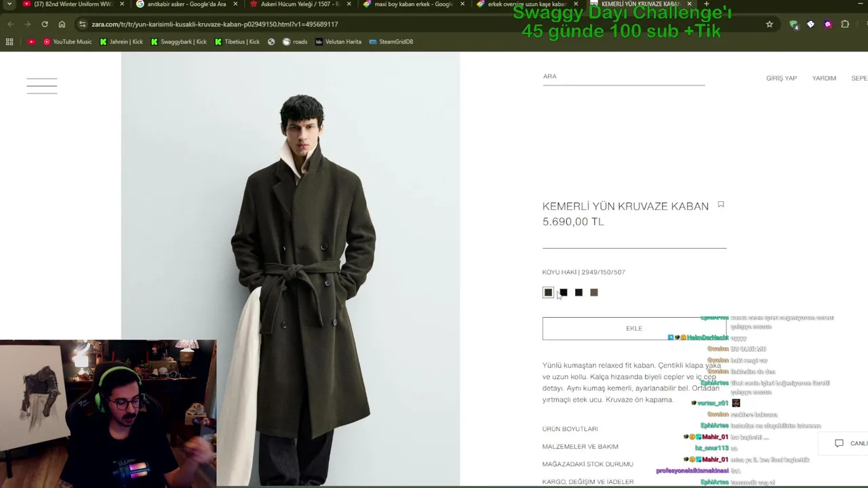The width and height of the screenshot is (868, 488).
Task: Open the browser extensions puzzle icon
Action: [845, 24]
